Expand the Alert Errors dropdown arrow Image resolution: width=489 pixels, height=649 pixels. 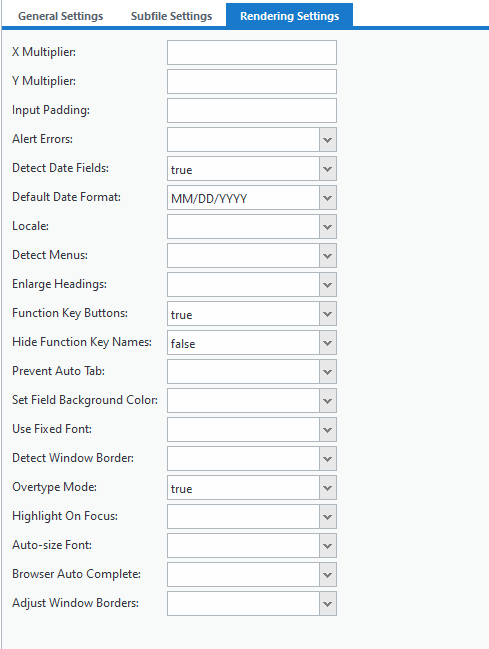pos(328,139)
